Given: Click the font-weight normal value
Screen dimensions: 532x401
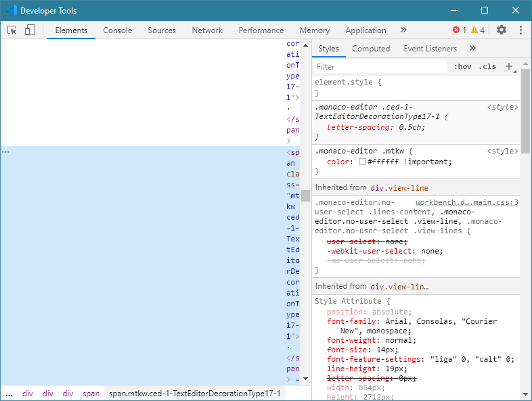Looking at the screenshot, I should click(398, 340).
